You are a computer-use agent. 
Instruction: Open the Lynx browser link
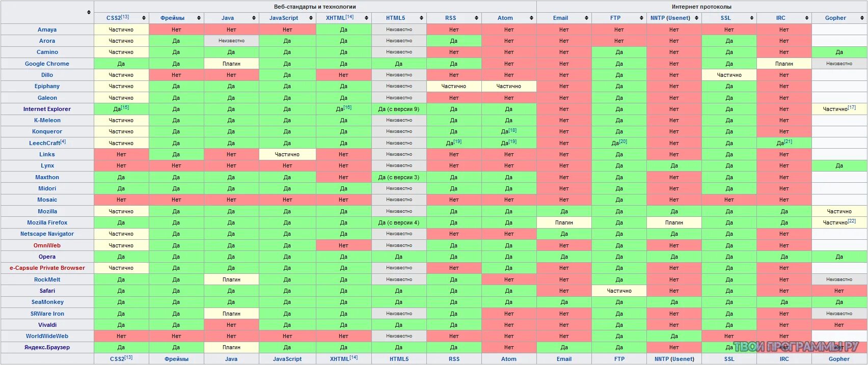47,165
